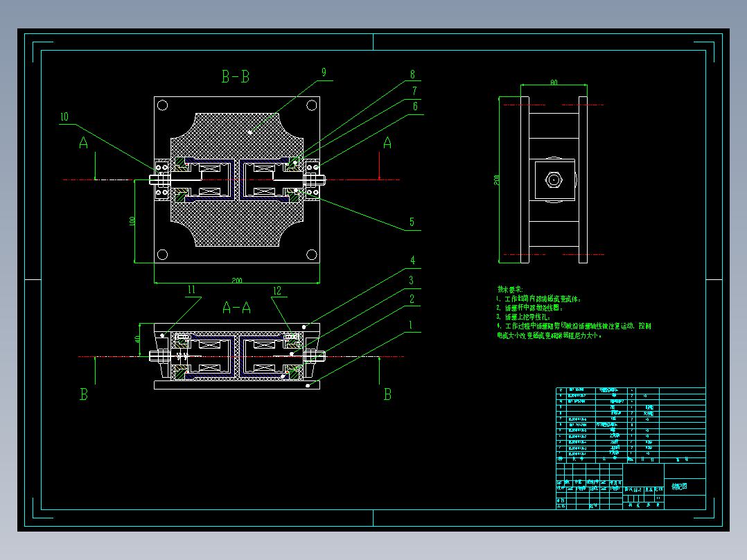This screenshot has width=747, height=560.
Task: Pick the "80" width dimension on side view
Action: click(x=554, y=82)
